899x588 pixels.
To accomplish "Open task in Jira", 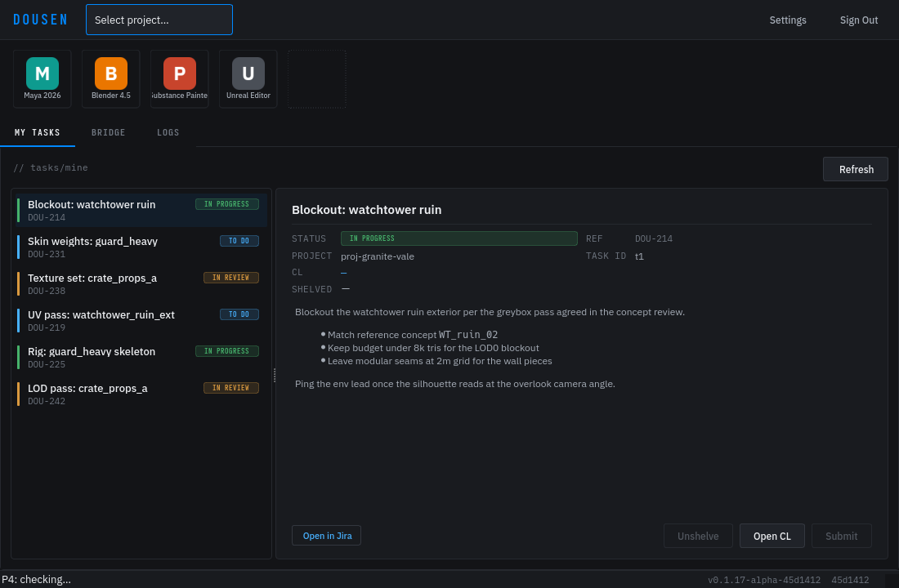I will click(326, 535).
